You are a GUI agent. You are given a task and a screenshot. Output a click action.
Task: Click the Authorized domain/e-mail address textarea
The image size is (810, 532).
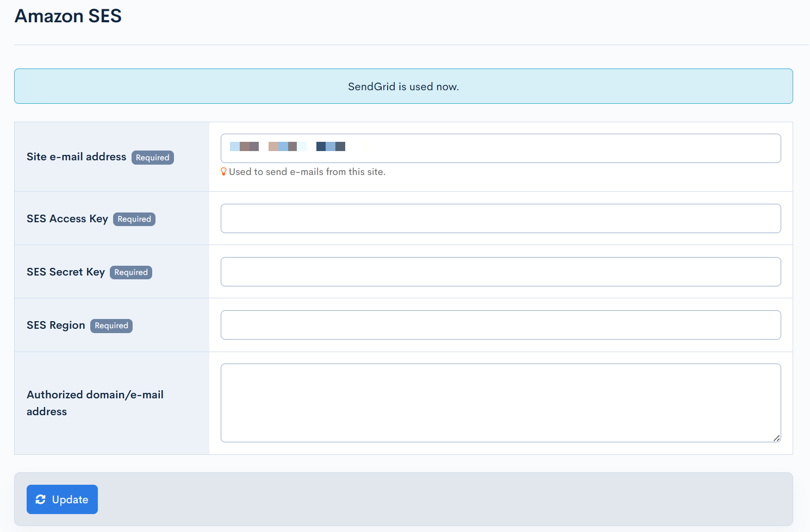(x=501, y=403)
